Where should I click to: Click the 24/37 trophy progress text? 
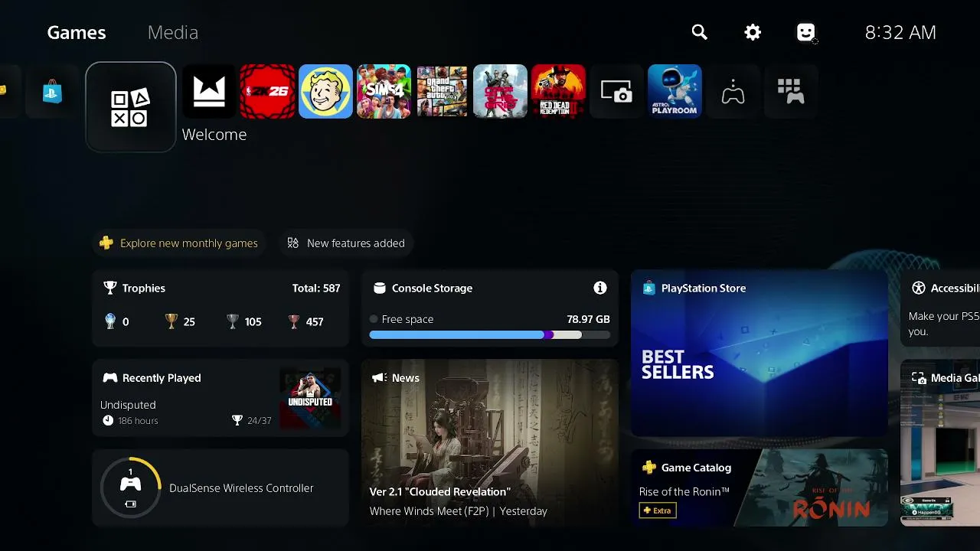(260, 421)
